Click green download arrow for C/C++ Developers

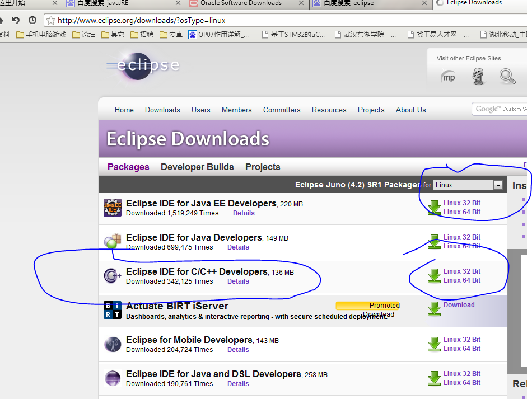click(434, 276)
